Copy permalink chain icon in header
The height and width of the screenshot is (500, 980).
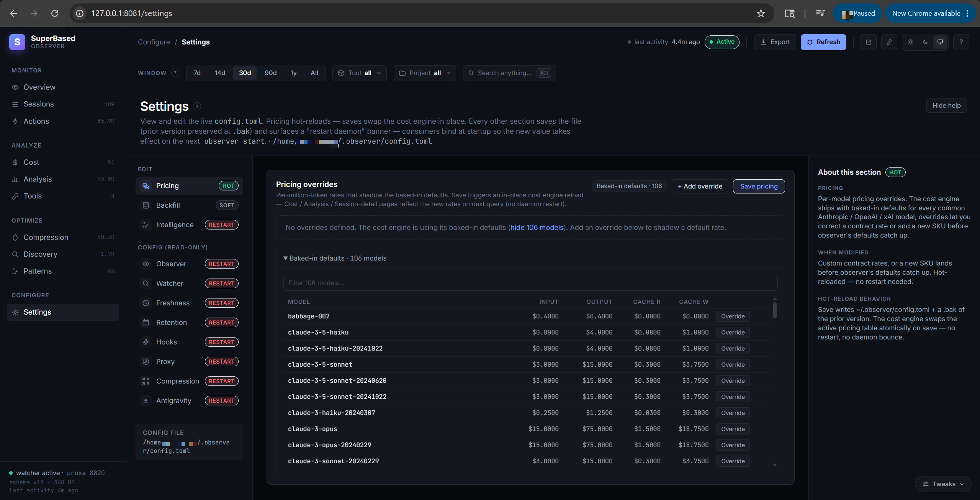pos(889,42)
